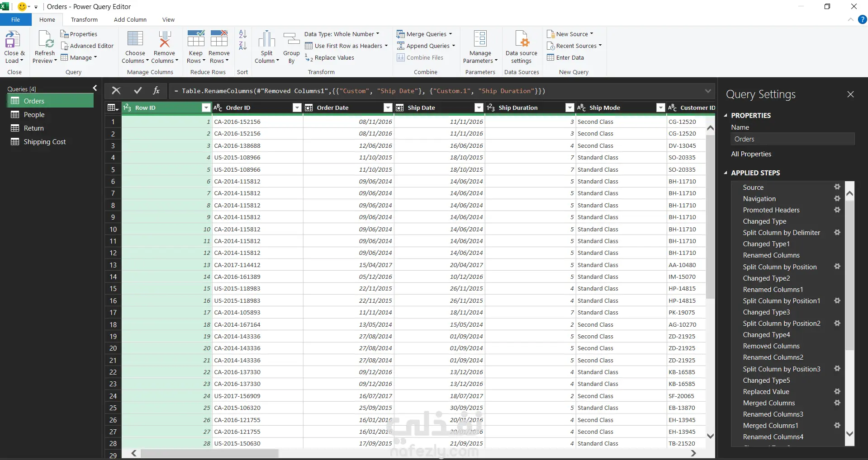Image resolution: width=868 pixels, height=460 pixels.
Task: Click the fx insert step icon
Action: [156, 90]
